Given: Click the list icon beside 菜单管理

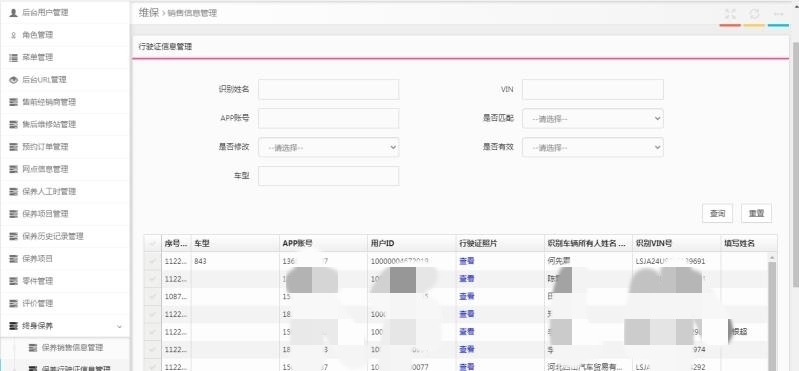Looking at the screenshot, I should point(14,58).
